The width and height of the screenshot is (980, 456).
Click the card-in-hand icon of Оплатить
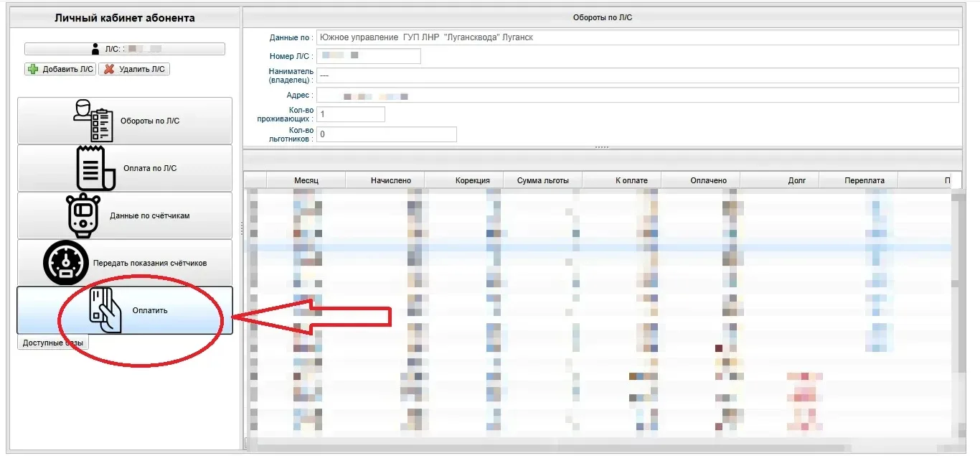[x=105, y=310]
